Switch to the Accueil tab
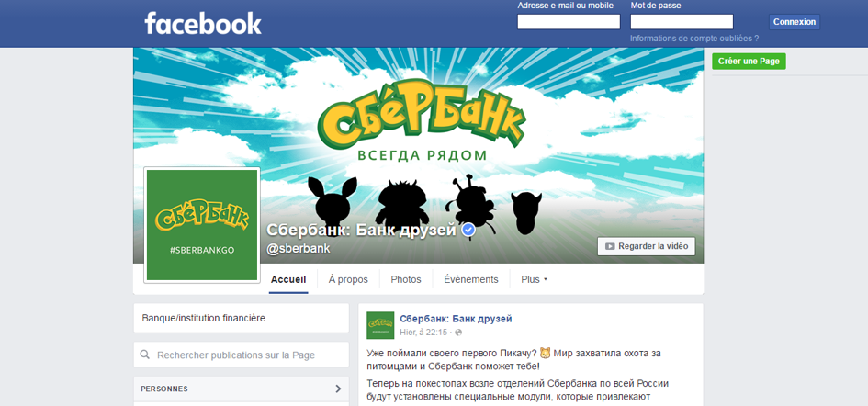This screenshot has height=406, width=868. tap(288, 280)
